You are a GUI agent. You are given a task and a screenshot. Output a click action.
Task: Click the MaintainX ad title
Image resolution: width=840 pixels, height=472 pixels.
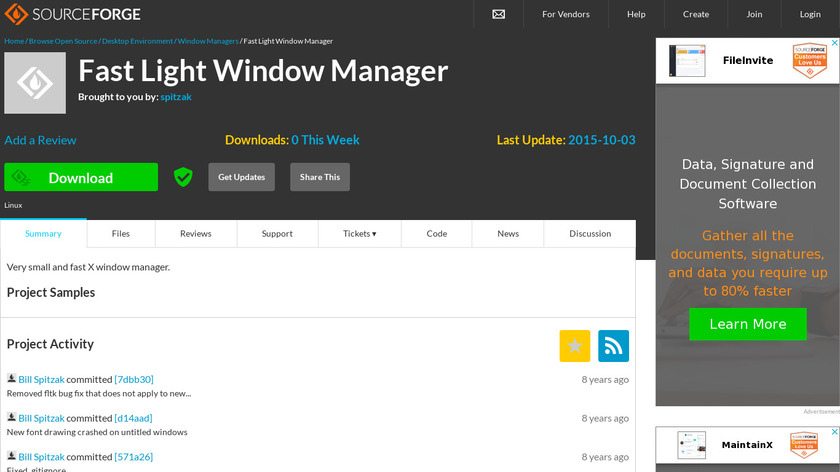(x=747, y=445)
